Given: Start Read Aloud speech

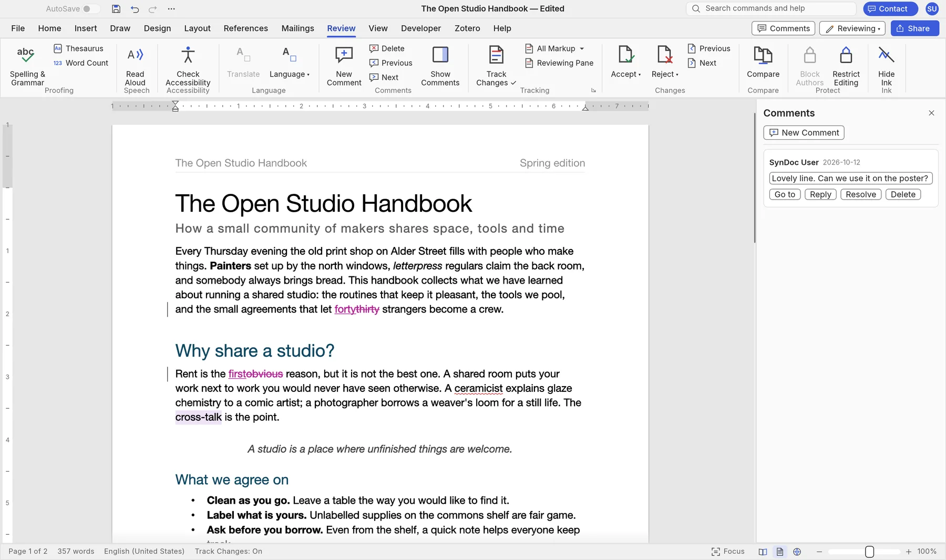Looking at the screenshot, I should pos(135,66).
